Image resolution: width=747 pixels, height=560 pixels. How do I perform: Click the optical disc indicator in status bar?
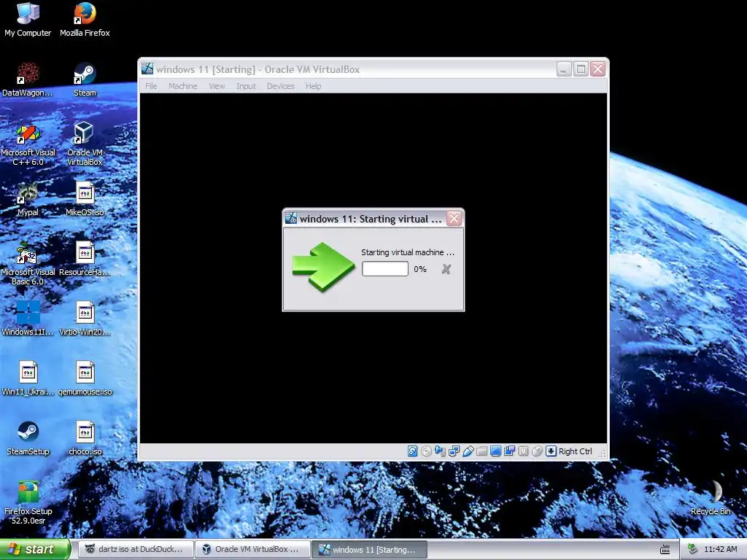pyautogui.click(x=426, y=451)
